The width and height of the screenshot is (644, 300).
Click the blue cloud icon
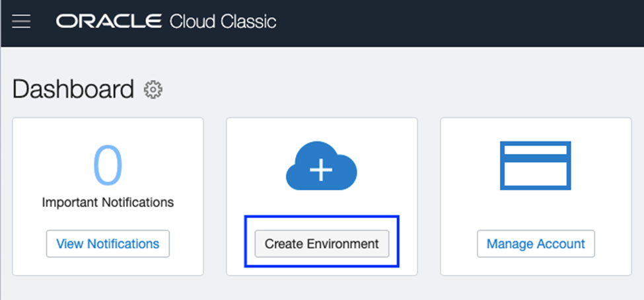tap(321, 166)
